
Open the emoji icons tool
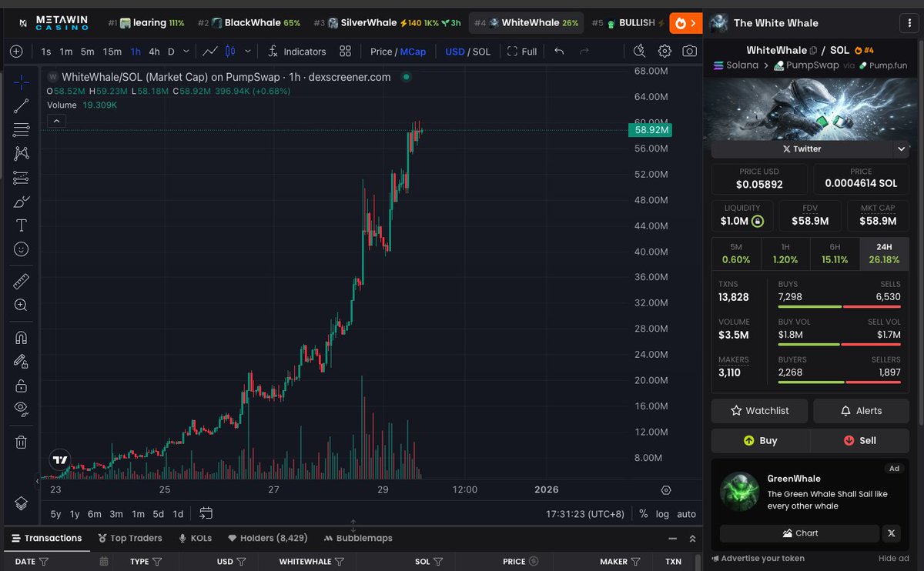click(22, 249)
